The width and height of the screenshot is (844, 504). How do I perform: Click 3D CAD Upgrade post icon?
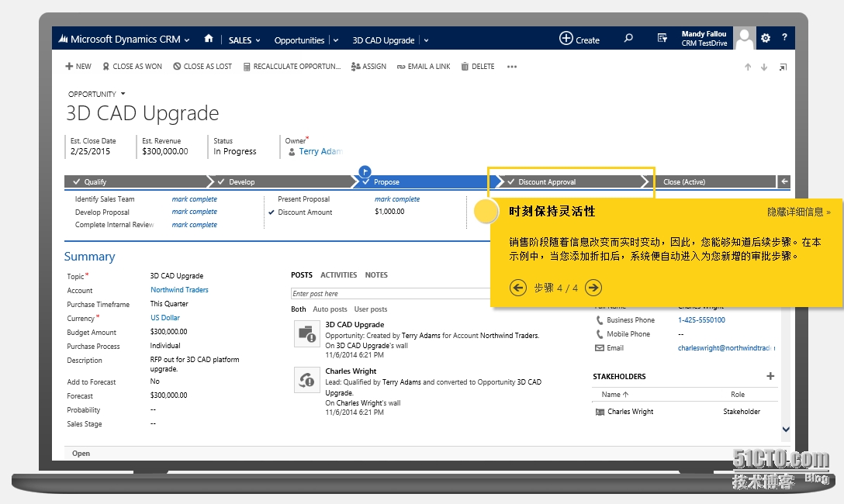tap(307, 333)
